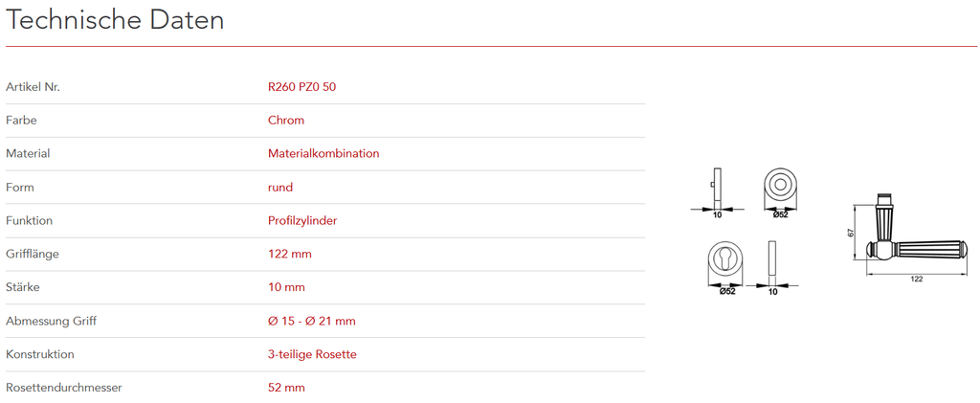Viewport: 980px width, 403px height.
Task: Click the rund form value
Action: pos(280,187)
